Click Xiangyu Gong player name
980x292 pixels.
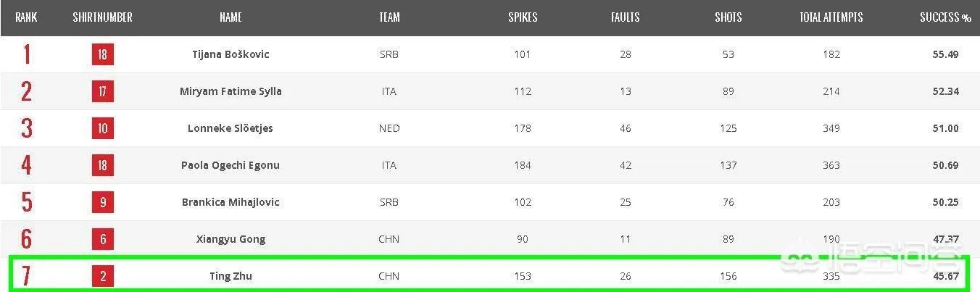coord(231,239)
